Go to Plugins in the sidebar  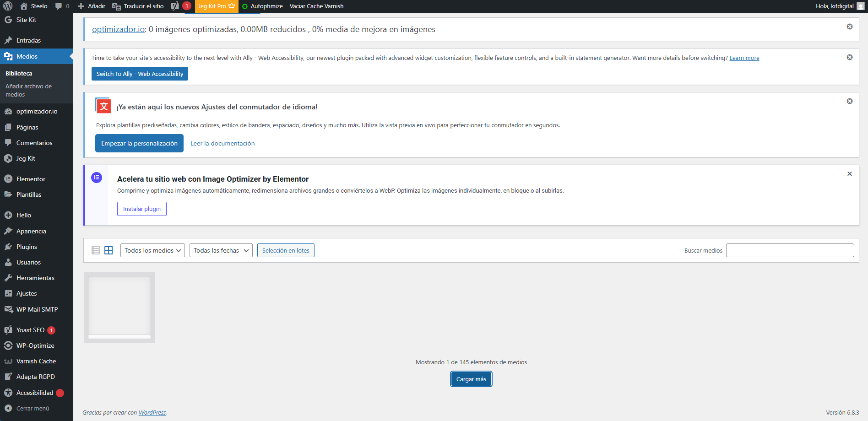pos(27,247)
